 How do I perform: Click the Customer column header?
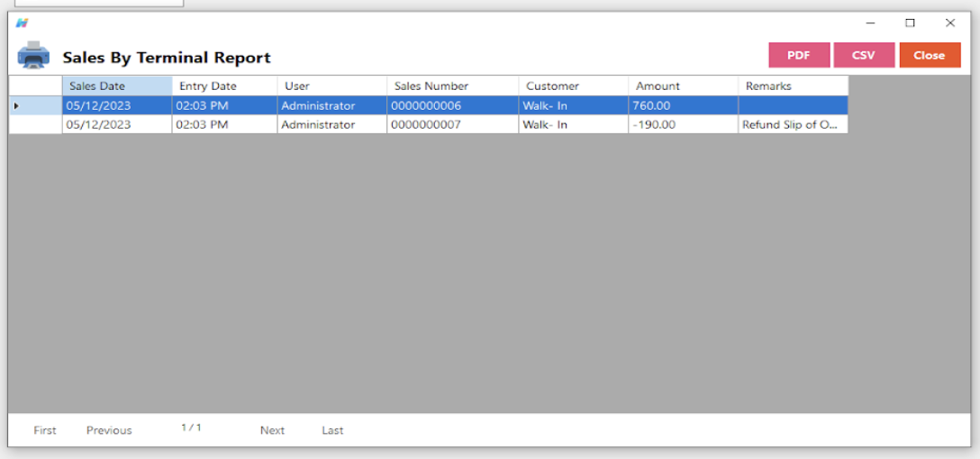point(573,86)
